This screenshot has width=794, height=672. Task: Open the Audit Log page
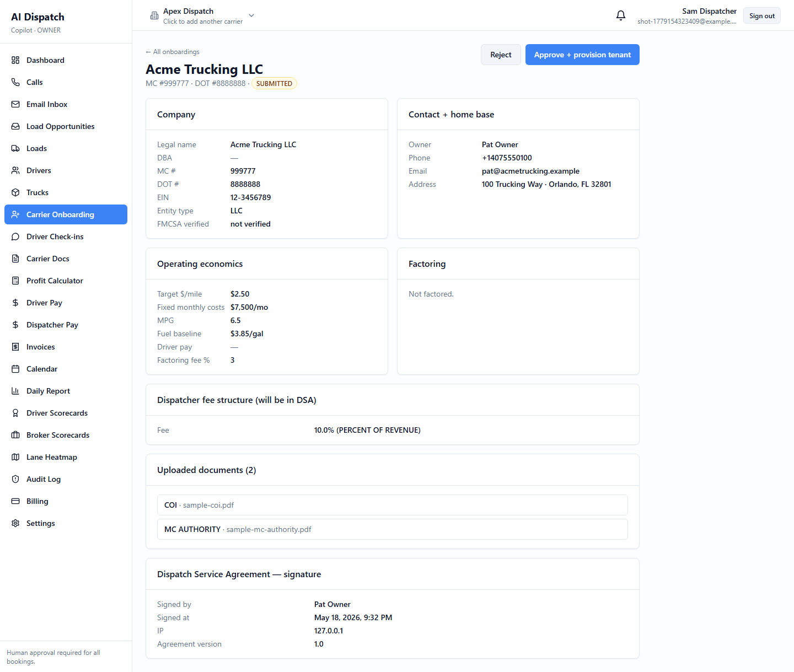click(66, 479)
